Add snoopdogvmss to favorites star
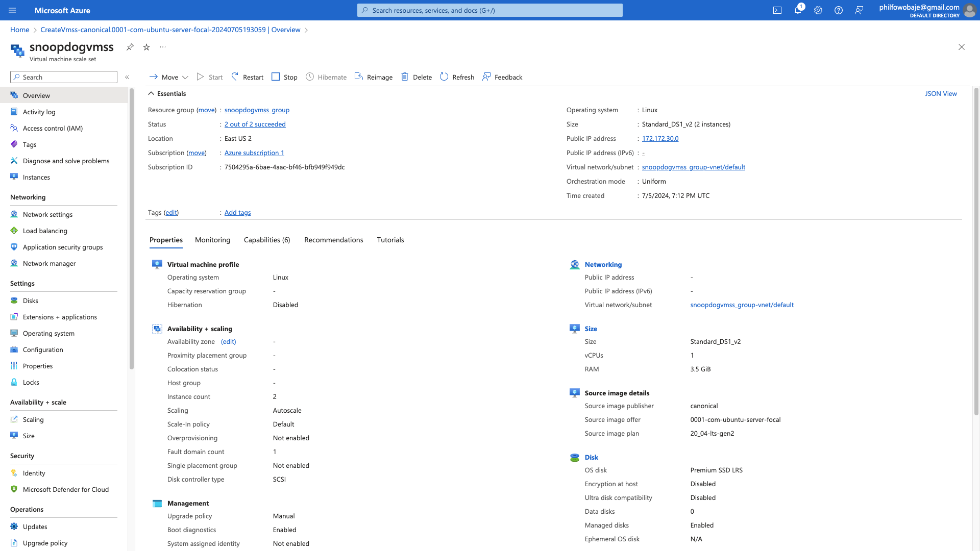This screenshot has height=551, width=980. (x=146, y=47)
